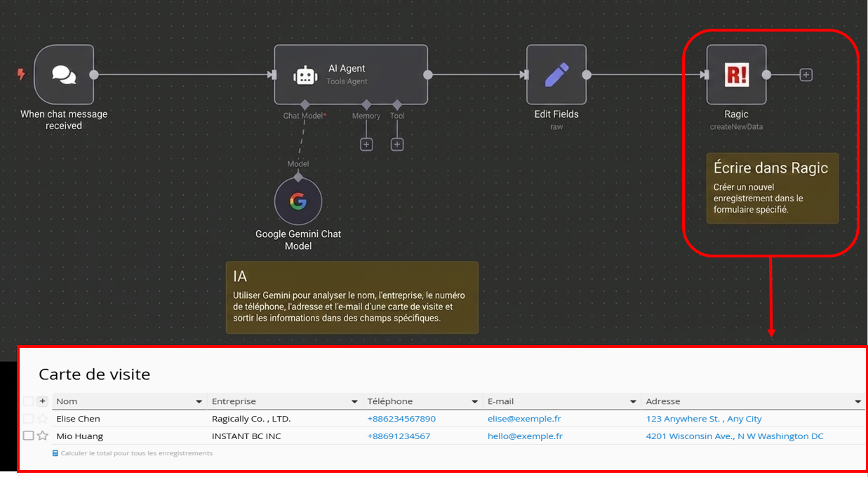
Task: Star the Mio Huang record
Action: [x=42, y=436]
